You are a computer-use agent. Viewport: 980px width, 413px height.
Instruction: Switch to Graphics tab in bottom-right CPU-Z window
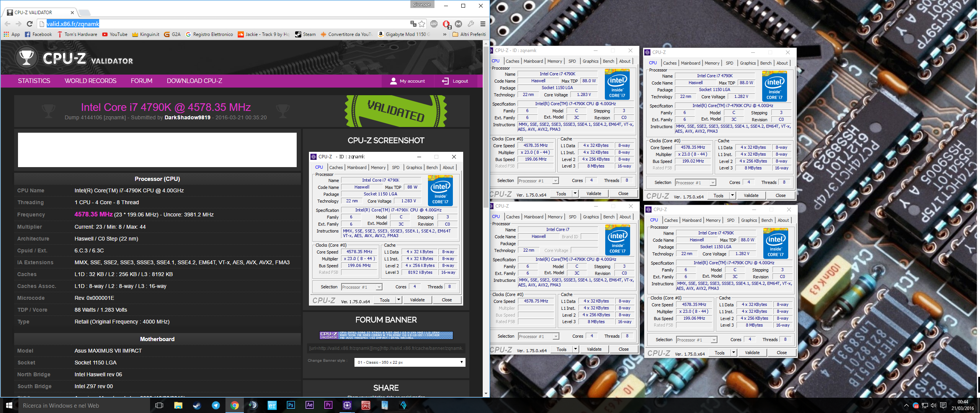pos(749,220)
